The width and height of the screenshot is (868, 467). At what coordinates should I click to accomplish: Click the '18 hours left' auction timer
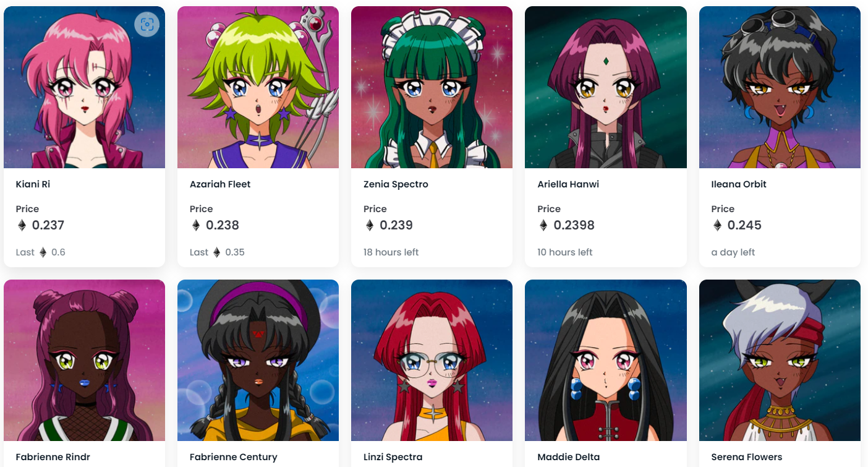[391, 252]
